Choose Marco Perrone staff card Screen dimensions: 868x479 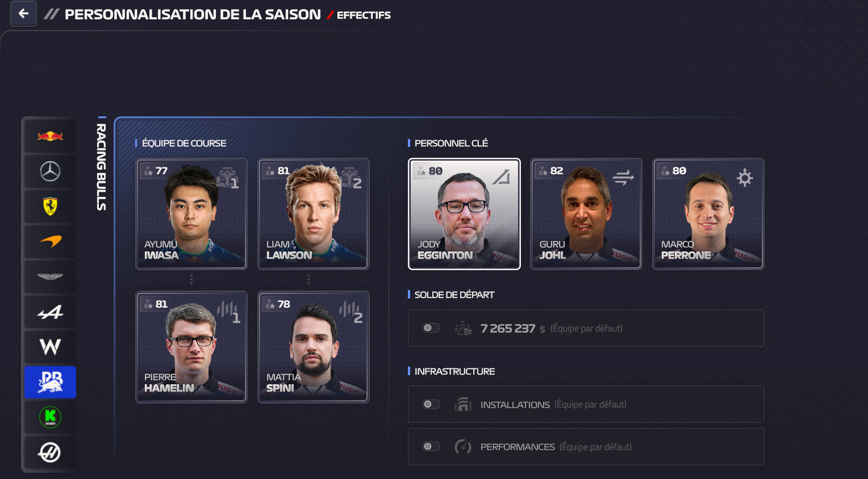(x=708, y=214)
